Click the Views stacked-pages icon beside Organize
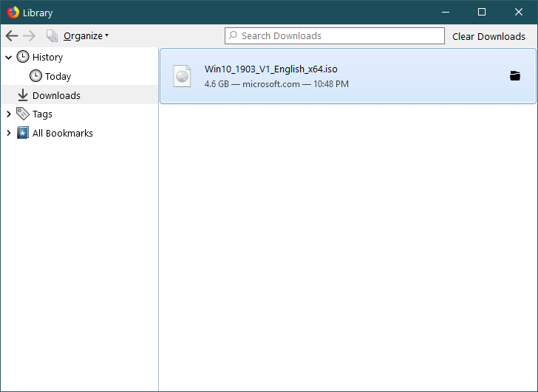Image resolution: width=538 pixels, height=392 pixels. click(x=52, y=35)
